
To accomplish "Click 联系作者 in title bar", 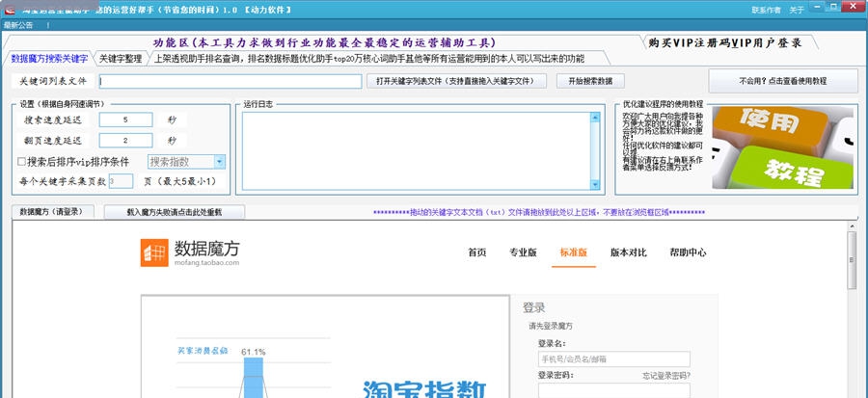I will pos(766,10).
